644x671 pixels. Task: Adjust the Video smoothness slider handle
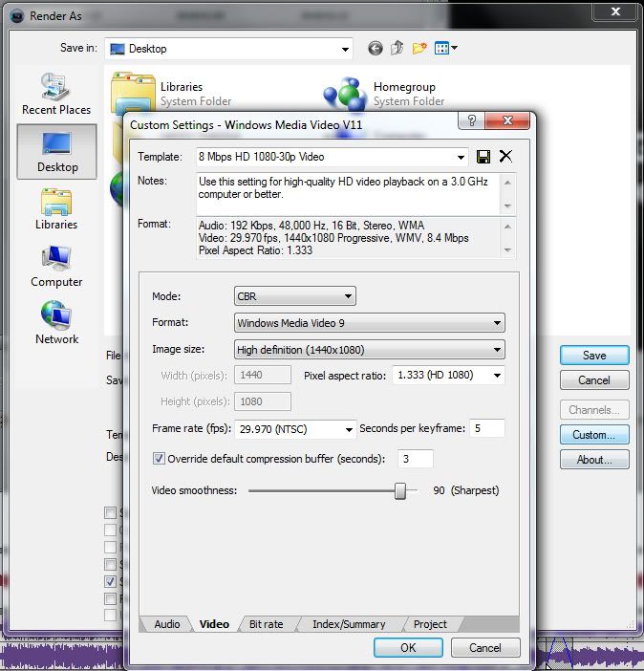401,491
